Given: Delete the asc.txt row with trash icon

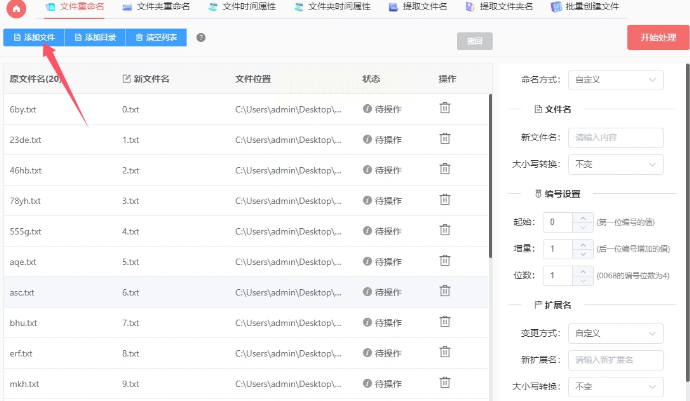Looking at the screenshot, I should pyautogui.click(x=445, y=291).
